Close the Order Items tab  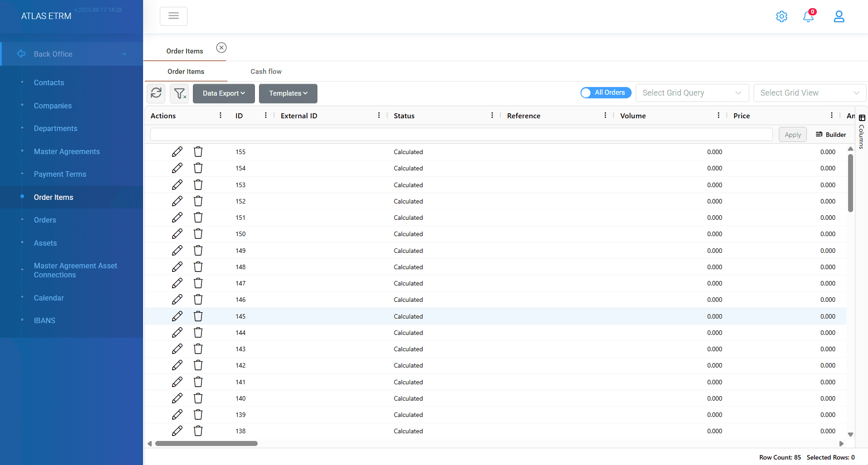(x=221, y=48)
